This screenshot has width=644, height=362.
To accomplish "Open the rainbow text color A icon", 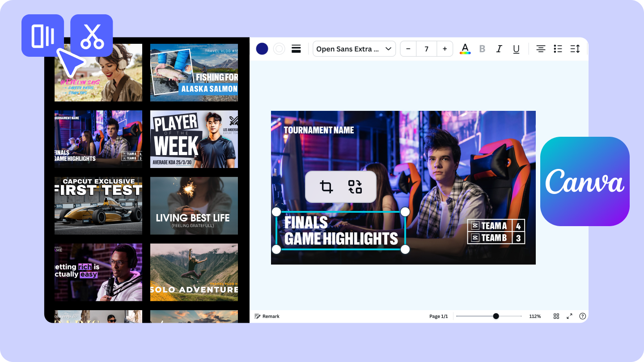I will pos(465,49).
